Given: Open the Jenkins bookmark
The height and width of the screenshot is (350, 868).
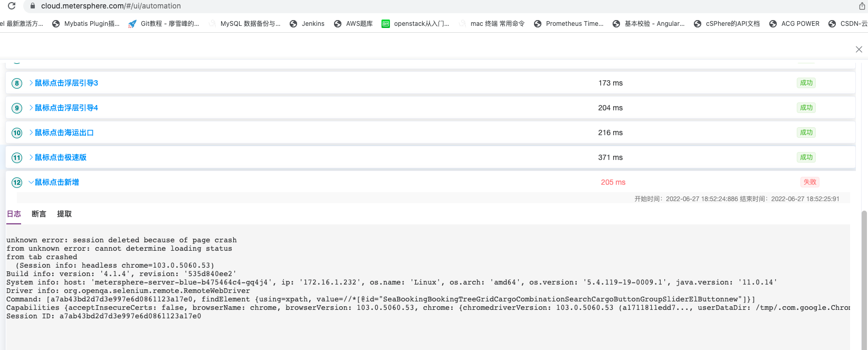Looking at the screenshot, I should [307, 24].
